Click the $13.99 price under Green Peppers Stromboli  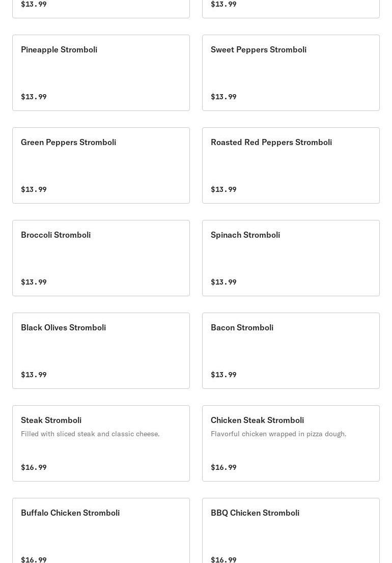pyautogui.click(x=34, y=189)
